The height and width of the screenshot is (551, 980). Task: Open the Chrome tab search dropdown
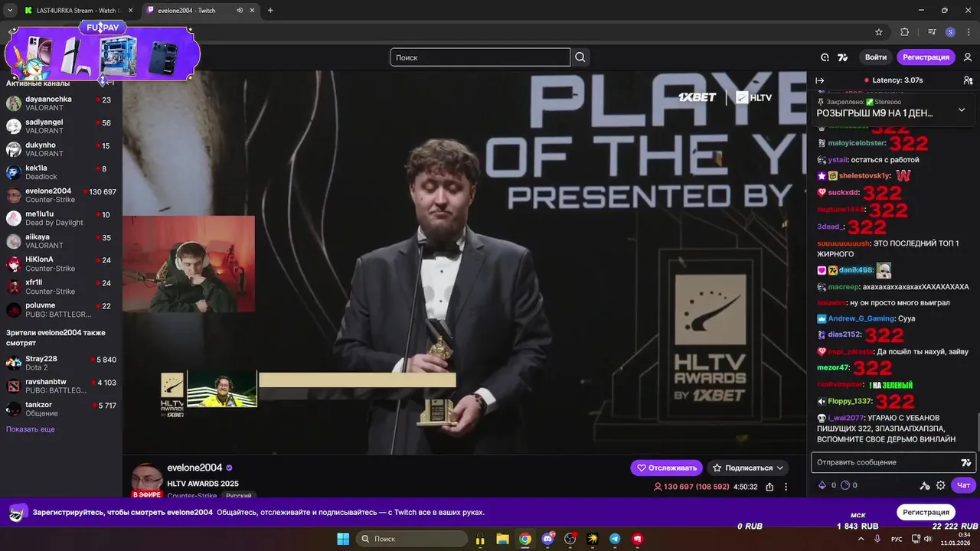click(10, 11)
